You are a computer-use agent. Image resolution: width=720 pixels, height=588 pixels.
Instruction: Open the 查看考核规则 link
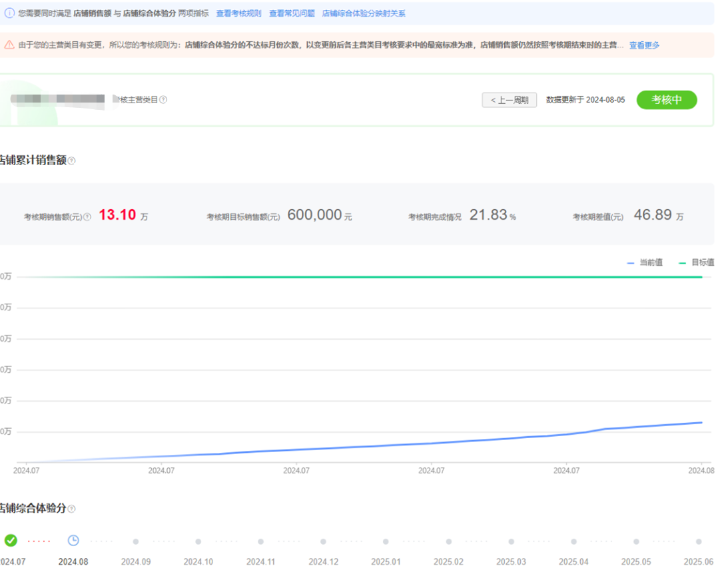pyautogui.click(x=238, y=13)
